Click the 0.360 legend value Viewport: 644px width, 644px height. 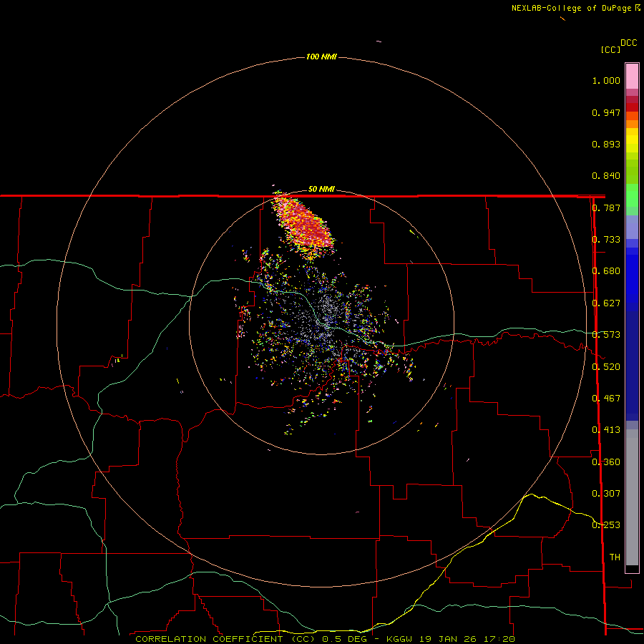tap(606, 462)
